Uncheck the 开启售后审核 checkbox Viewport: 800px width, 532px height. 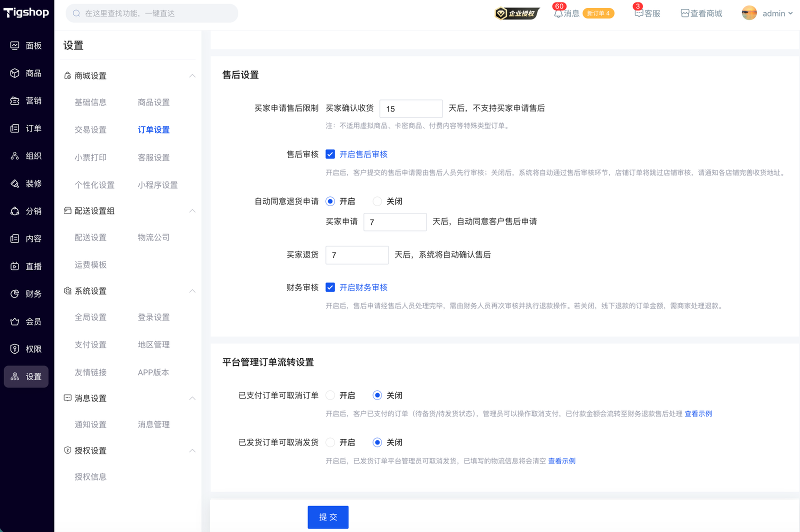pos(330,154)
